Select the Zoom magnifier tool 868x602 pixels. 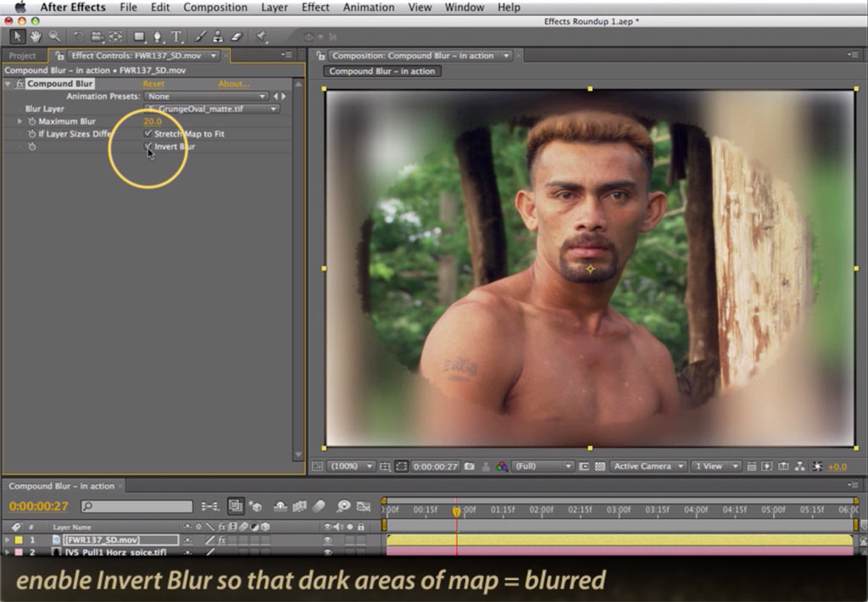point(54,36)
